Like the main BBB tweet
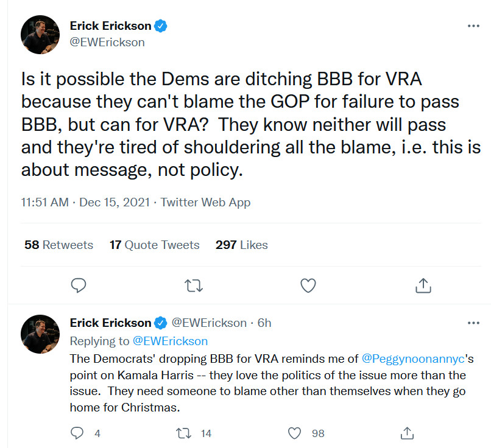The height and width of the screenshot is (448, 491). click(x=309, y=285)
